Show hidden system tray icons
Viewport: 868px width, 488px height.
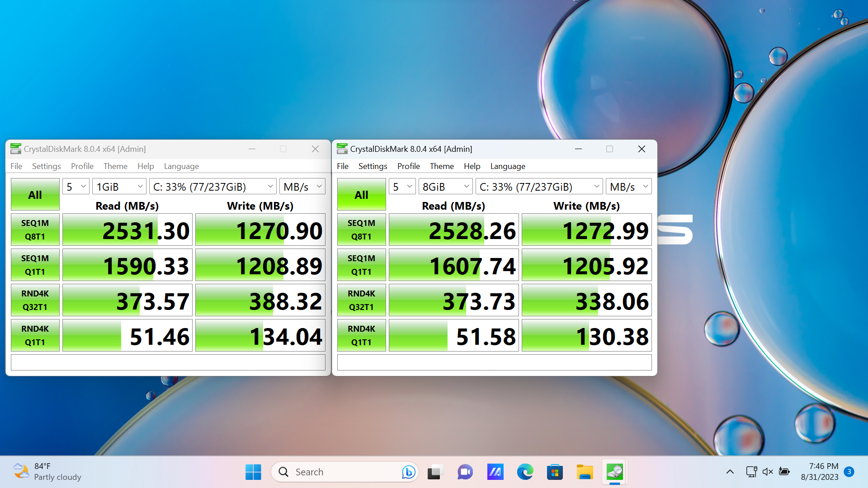click(x=730, y=472)
